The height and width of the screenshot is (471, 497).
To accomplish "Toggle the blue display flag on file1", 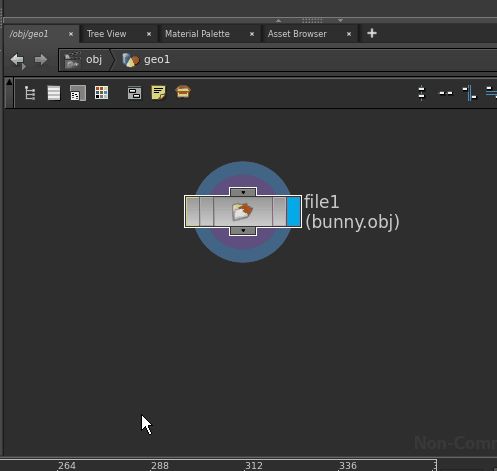I will (x=293, y=212).
